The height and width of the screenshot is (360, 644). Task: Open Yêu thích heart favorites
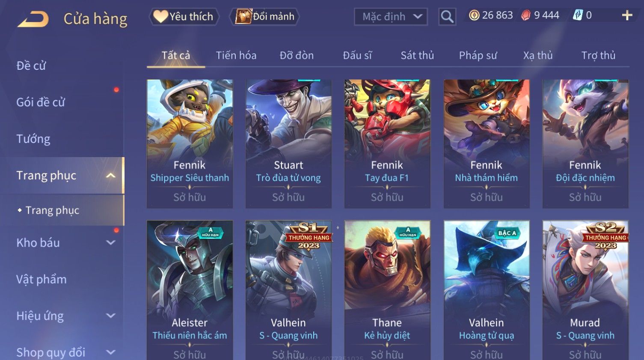pos(184,17)
